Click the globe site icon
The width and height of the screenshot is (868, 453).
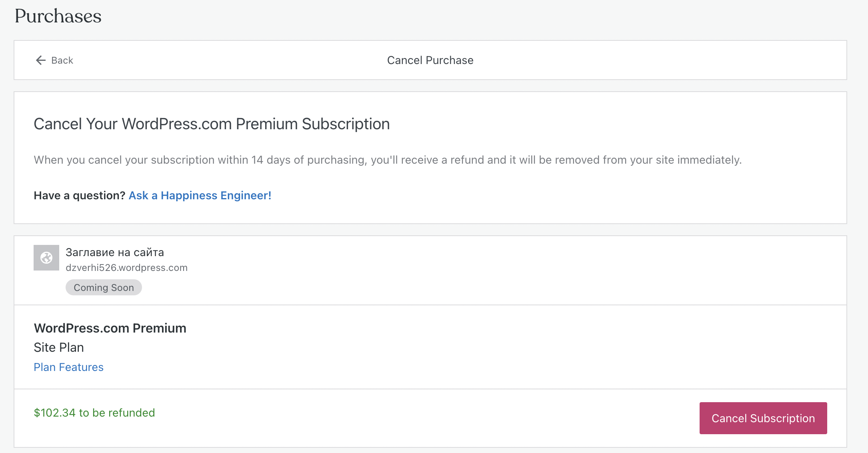(46, 258)
